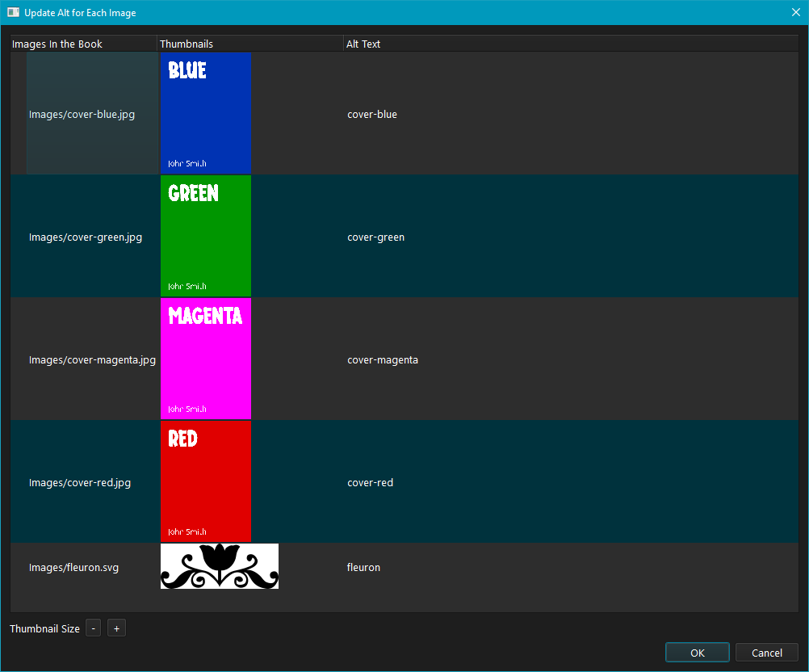Select the fleuron thumbnail image
Viewport: 809px width, 672px height.
point(220,566)
